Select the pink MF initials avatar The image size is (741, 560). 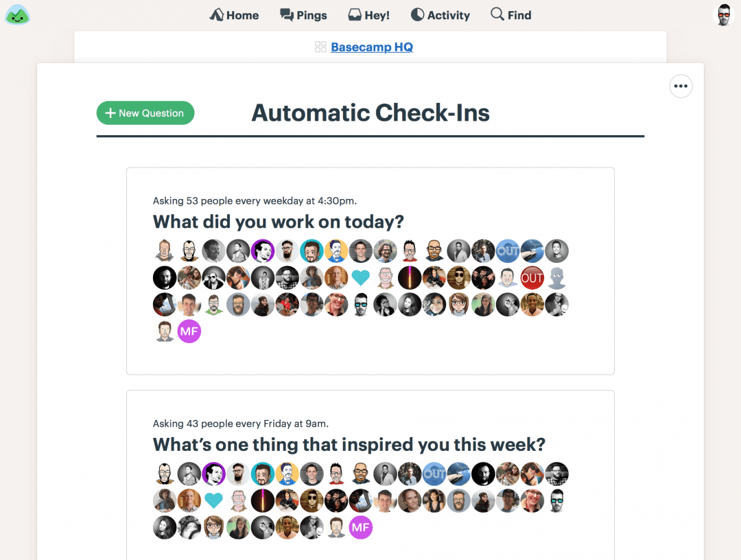click(189, 331)
